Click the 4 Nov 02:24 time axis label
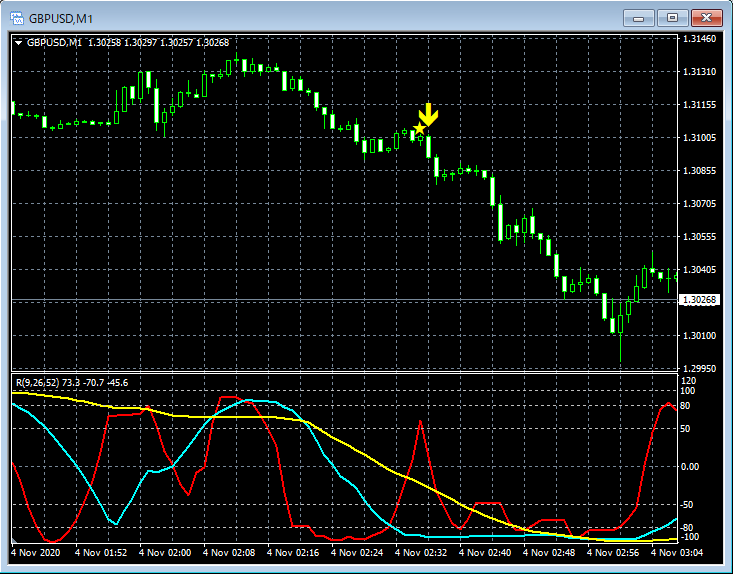The width and height of the screenshot is (733, 574). [x=357, y=552]
